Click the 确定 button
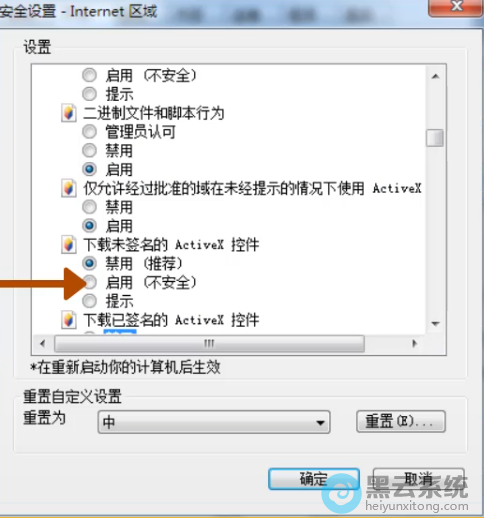Image resolution: width=484 pixels, height=518 pixels. tap(314, 479)
